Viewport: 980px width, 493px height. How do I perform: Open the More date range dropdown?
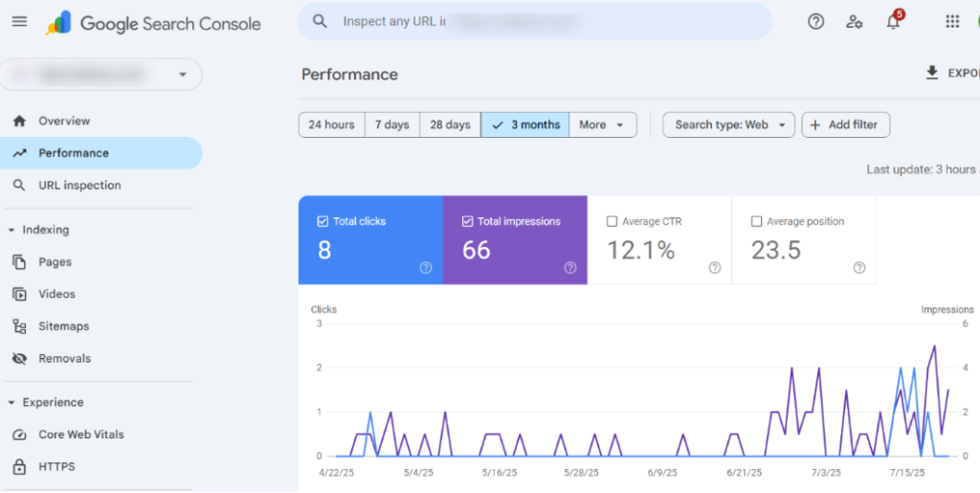point(603,125)
